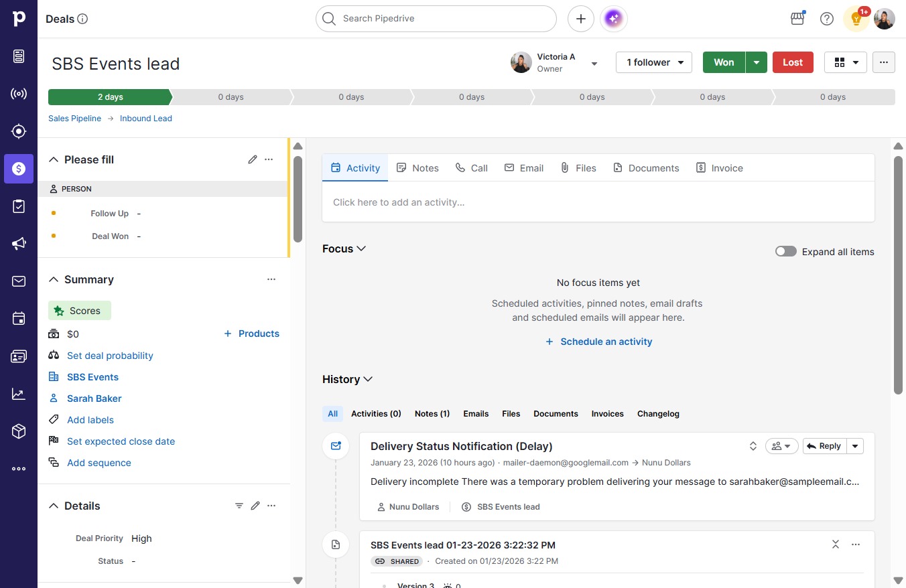Viewport: 906px width, 588px height.
Task: Open Details section more options
Action: tap(271, 506)
